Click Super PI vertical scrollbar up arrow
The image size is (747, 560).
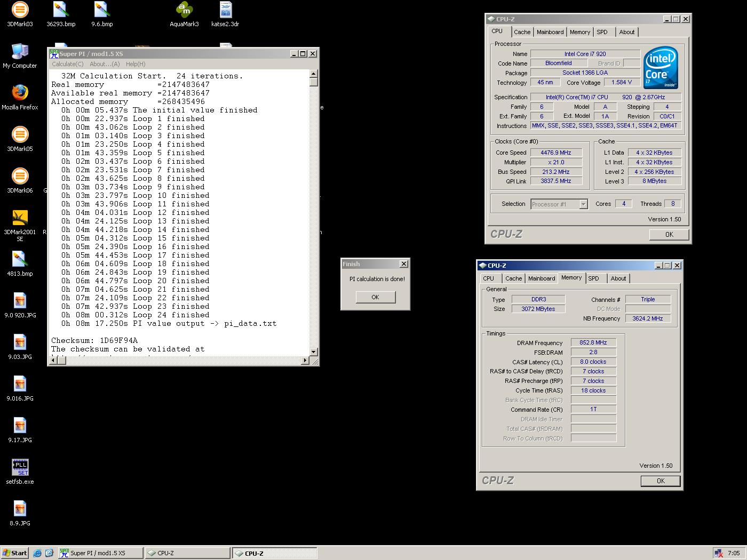click(314, 74)
